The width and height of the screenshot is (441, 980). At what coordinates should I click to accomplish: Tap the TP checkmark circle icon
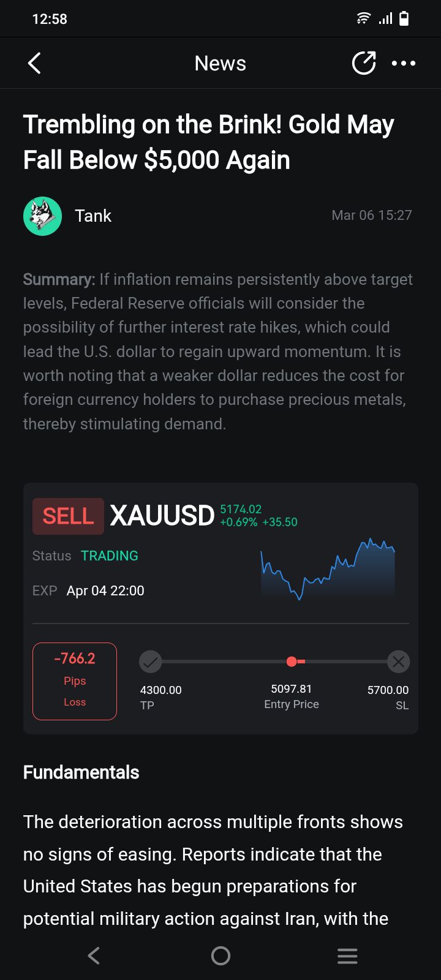pyautogui.click(x=150, y=661)
